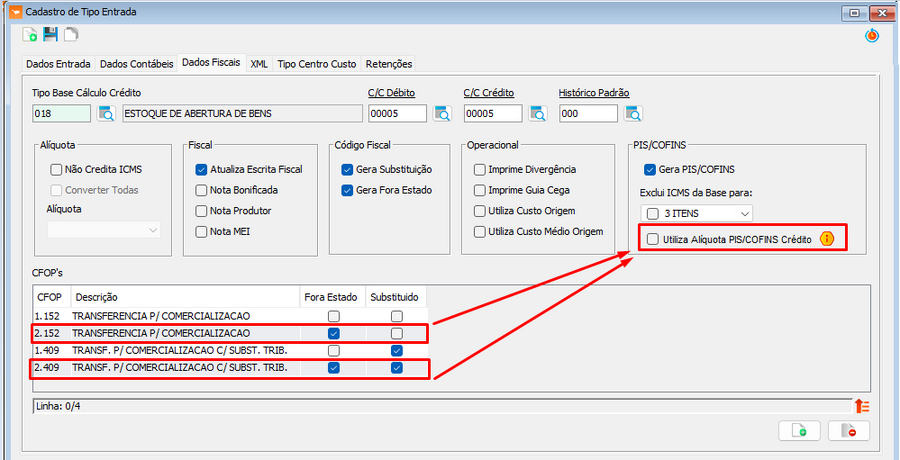Switch to Dados Contábeis tab
The width and height of the screenshot is (900, 460).
(137, 64)
